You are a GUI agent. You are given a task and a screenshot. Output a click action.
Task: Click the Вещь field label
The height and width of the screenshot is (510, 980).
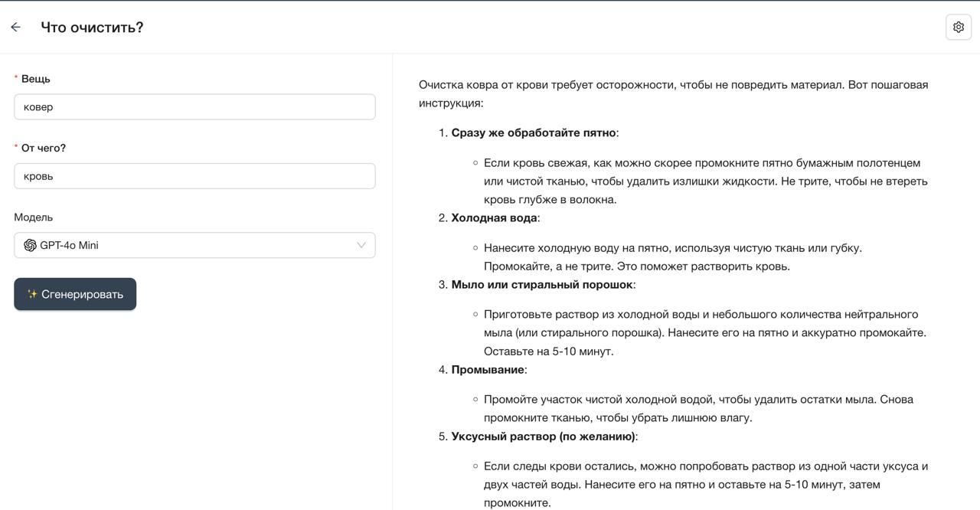pyautogui.click(x=34, y=78)
